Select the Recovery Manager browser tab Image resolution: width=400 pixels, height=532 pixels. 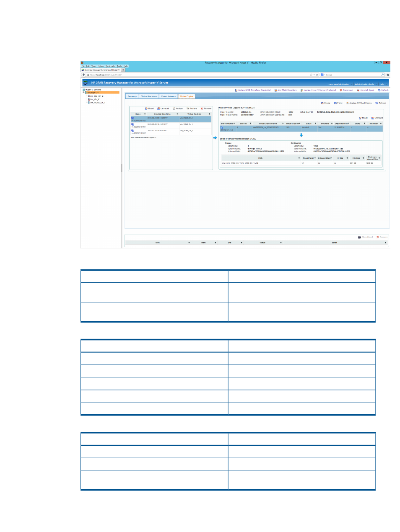pos(101,70)
